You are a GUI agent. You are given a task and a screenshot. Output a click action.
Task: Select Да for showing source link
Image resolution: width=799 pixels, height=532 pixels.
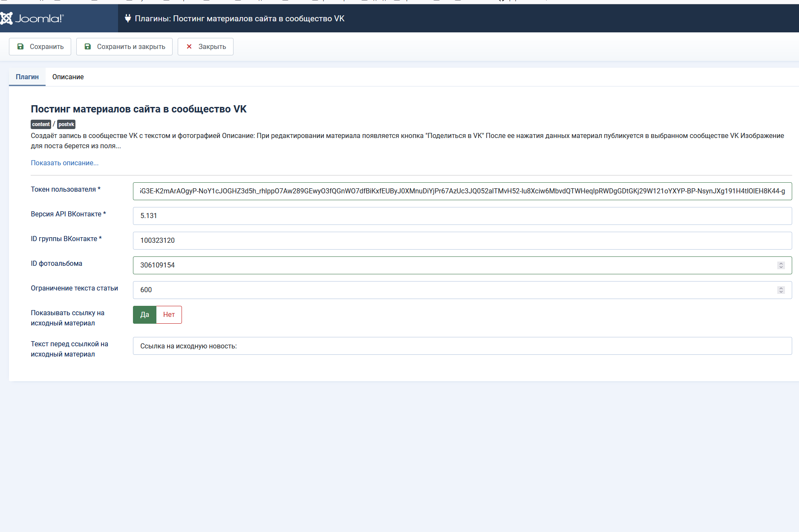click(145, 315)
